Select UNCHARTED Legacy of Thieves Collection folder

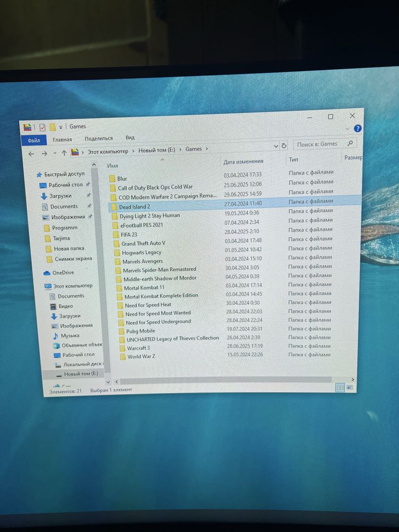[x=169, y=339]
